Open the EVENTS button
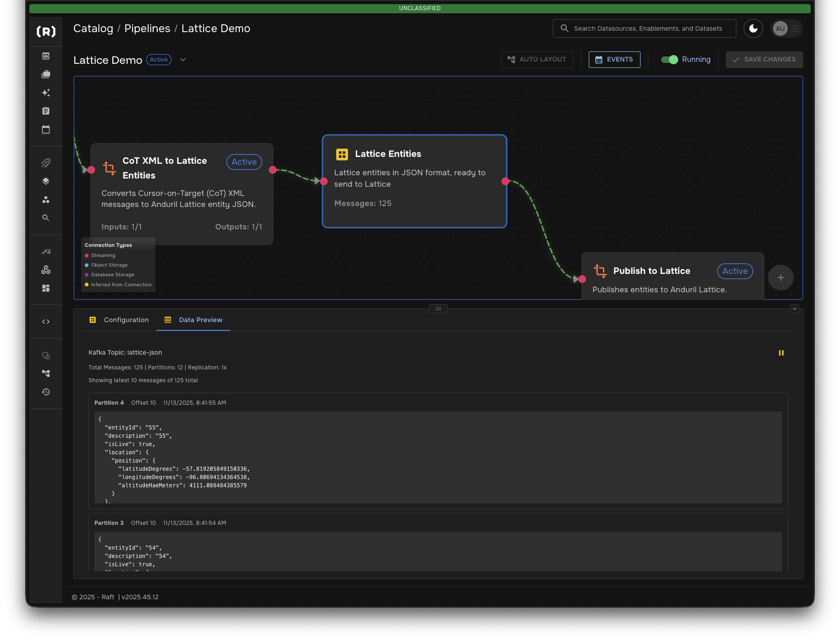 click(x=614, y=60)
